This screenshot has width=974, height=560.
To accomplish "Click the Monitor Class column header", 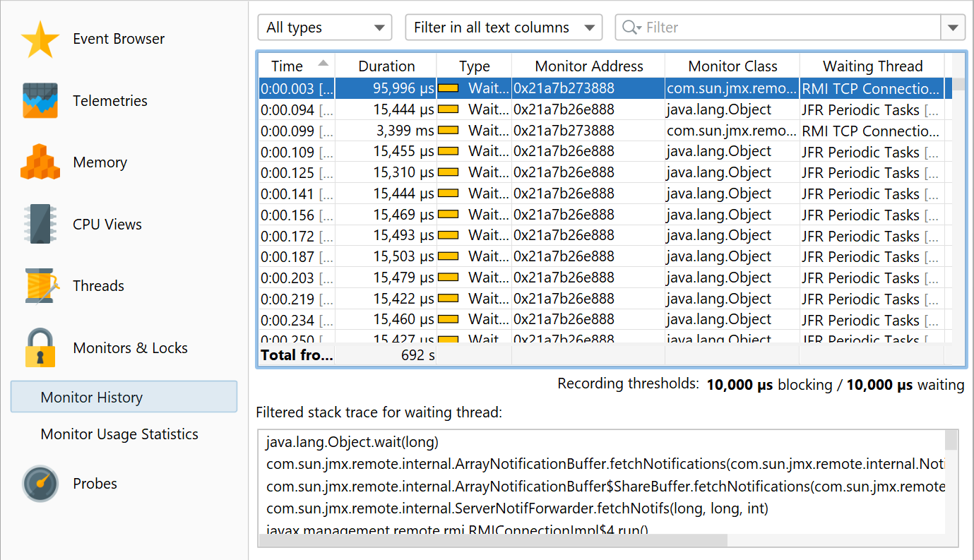I will 732,66.
